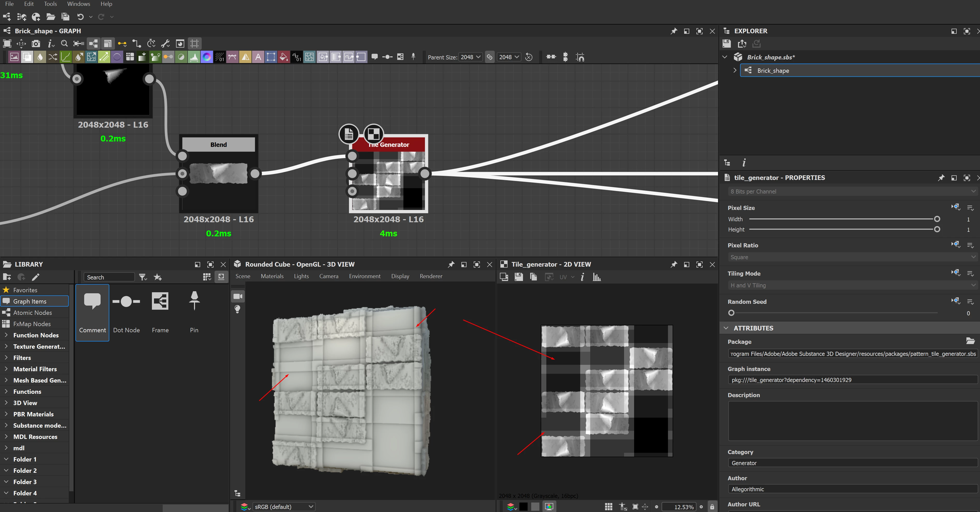
Task: Add a Curve node from toolbar
Action: pos(65,57)
